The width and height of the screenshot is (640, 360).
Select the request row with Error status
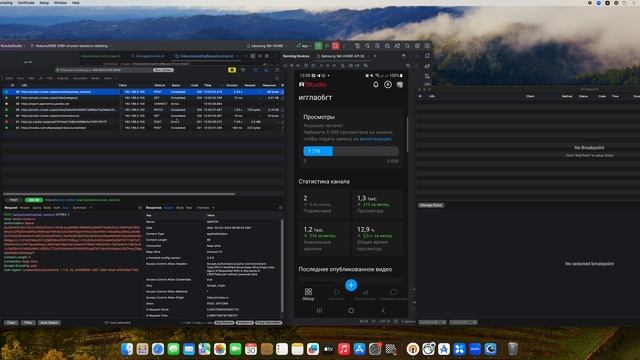tap(143, 122)
